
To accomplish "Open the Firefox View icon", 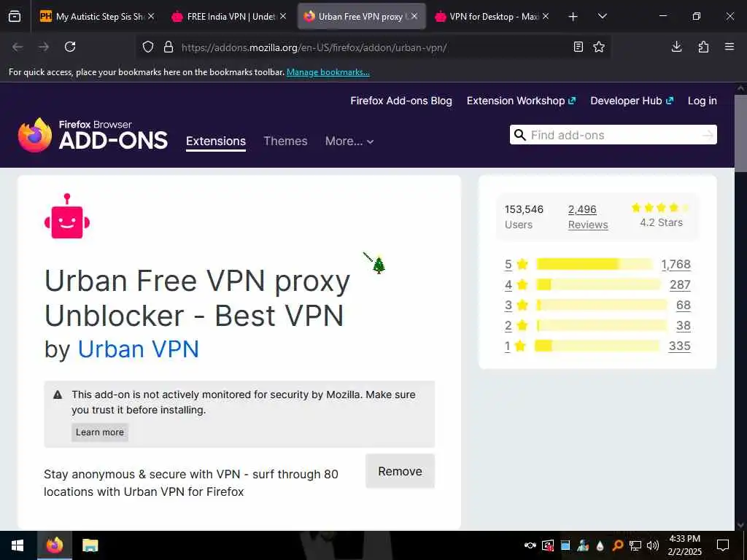I will coord(15,16).
